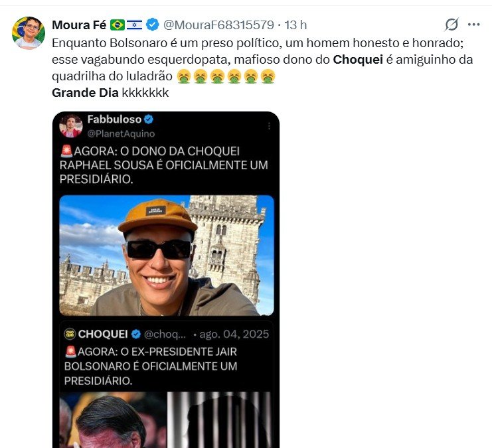Open the tweet's three-dot more menu

pos(473,25)
